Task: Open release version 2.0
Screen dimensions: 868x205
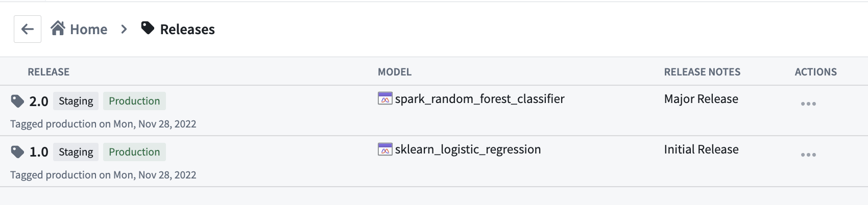Action: [39, 101]
